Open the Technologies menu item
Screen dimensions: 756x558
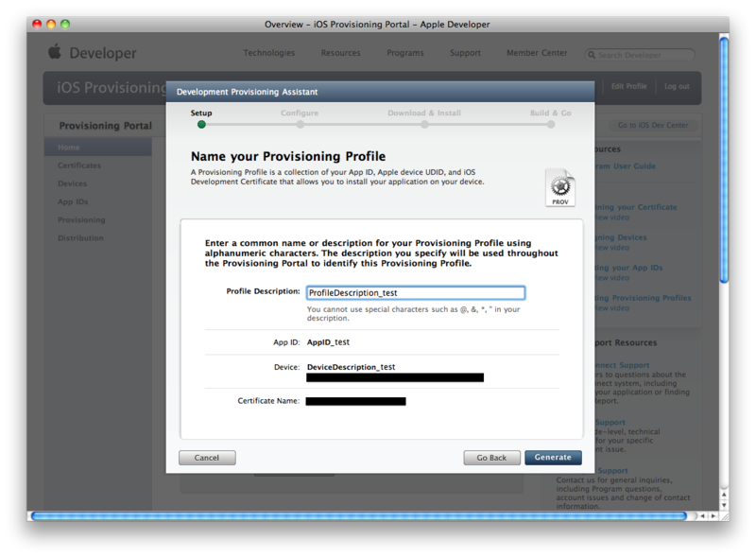pos(269,53)
